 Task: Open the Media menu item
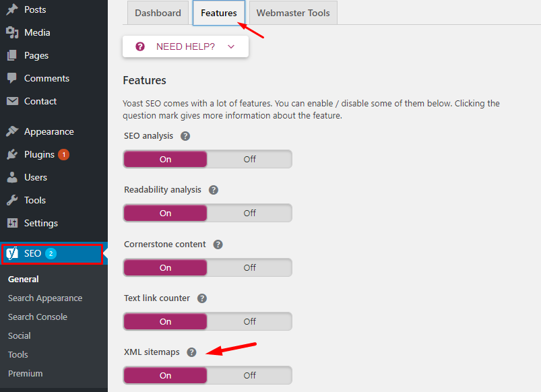(x=37, y=32)
